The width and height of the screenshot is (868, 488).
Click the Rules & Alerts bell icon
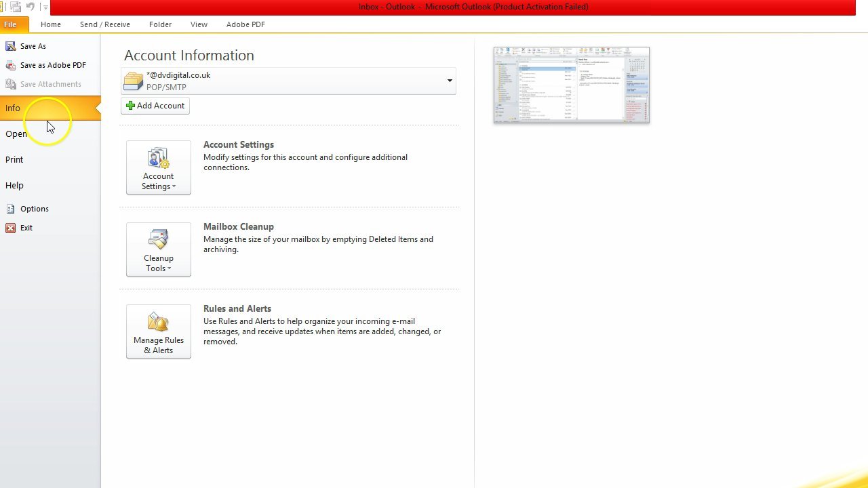(159, 322)
